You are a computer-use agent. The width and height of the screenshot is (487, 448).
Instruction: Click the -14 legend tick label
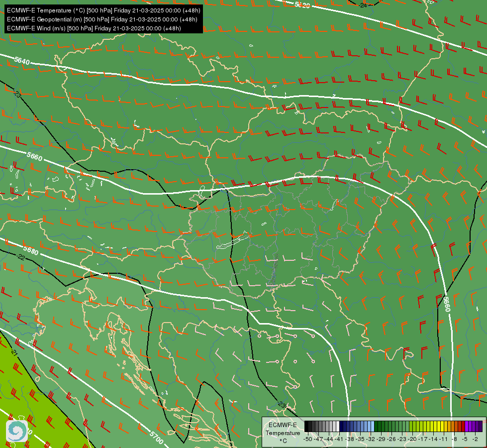(x=434, y=439)
